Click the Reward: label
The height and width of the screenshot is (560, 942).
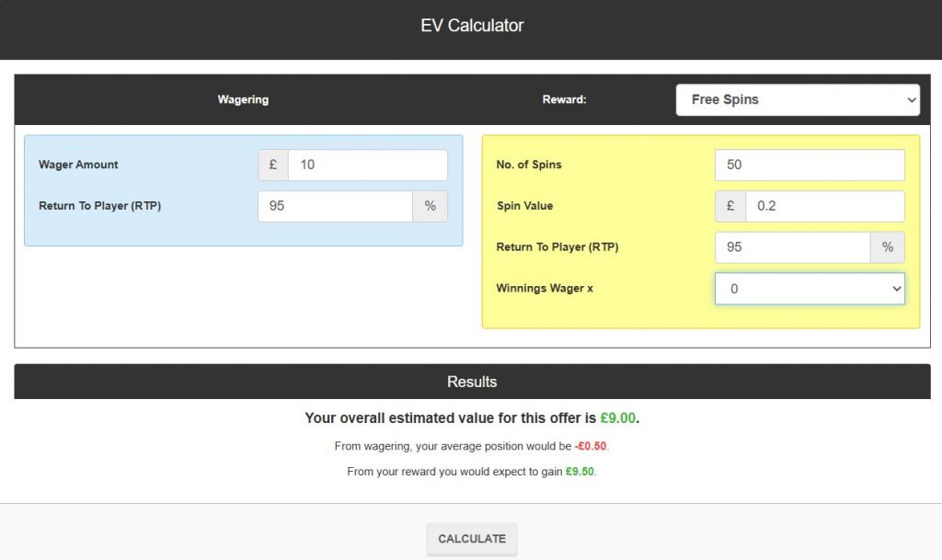coord(564,99)
